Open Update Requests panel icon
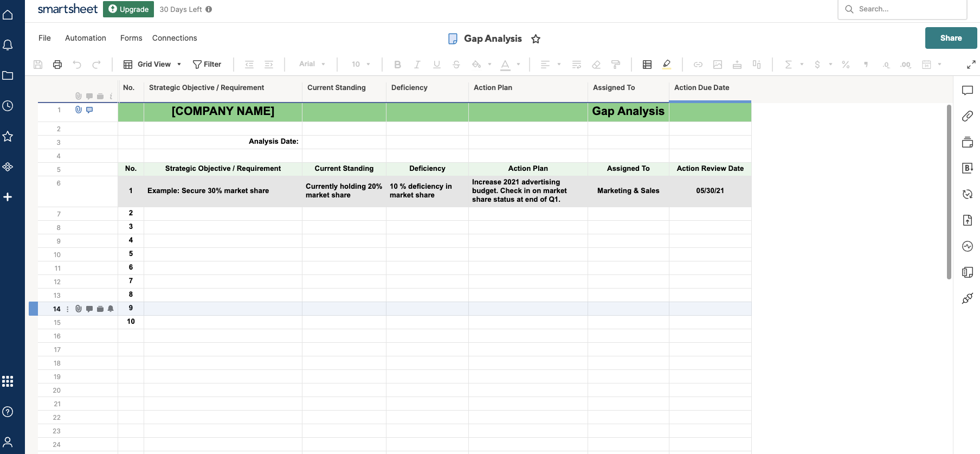The width and height of the screenshot is (980, 454). [968, 194]
